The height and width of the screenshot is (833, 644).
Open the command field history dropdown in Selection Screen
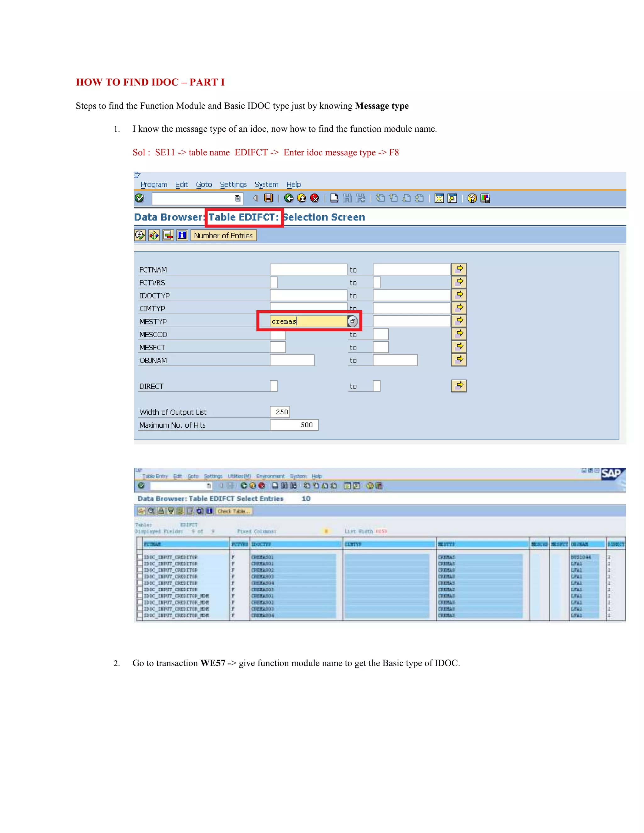pyautogui.click(x=238, y=198)
